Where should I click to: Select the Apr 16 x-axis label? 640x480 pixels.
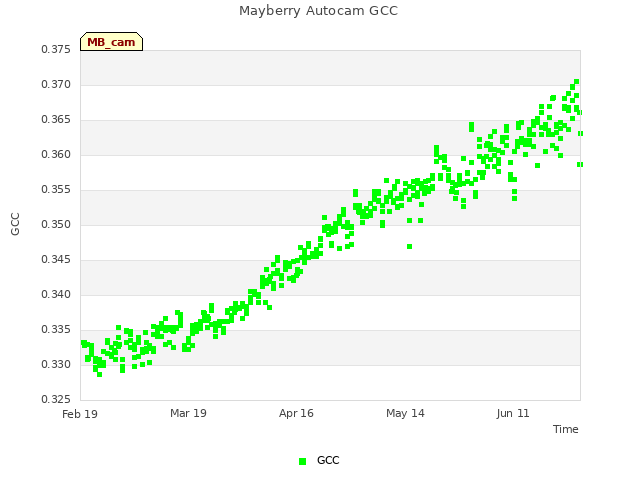296,413
